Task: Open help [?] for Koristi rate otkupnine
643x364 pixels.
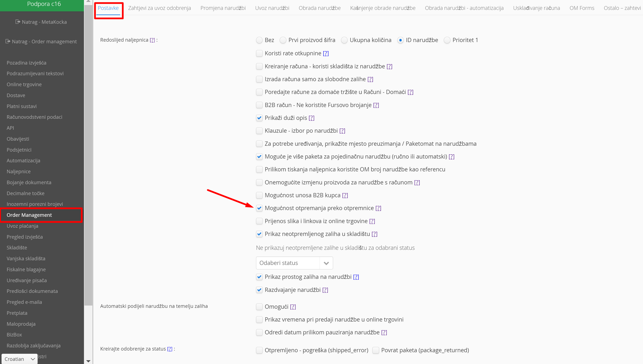Action: pos(326,53)
